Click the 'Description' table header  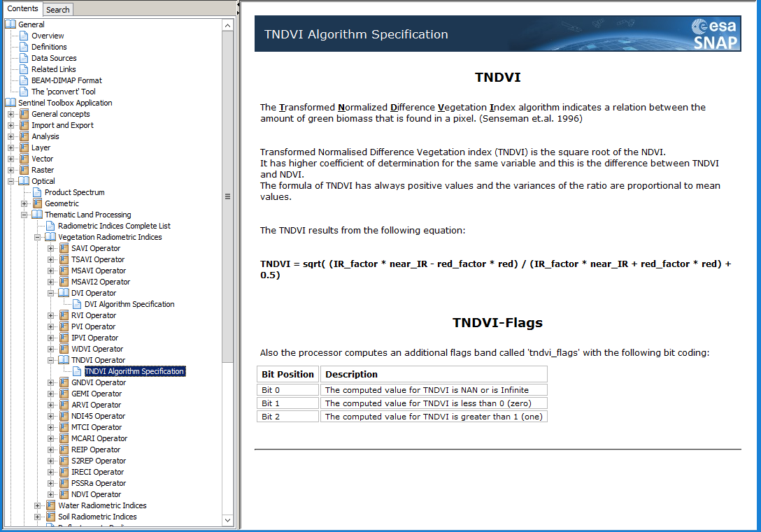pyautogui.click(x=434, y=375)
